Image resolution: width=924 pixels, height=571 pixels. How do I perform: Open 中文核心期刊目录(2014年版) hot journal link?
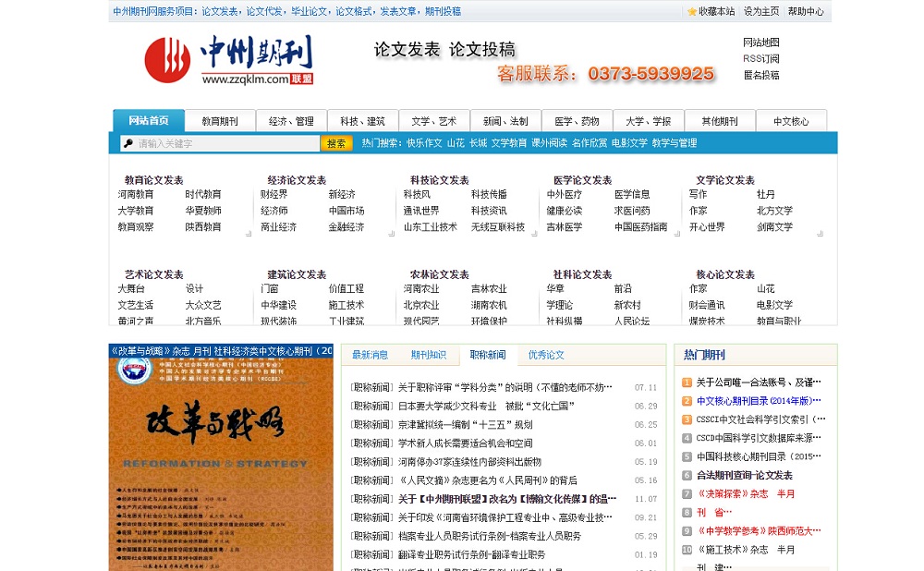[759, 401]
